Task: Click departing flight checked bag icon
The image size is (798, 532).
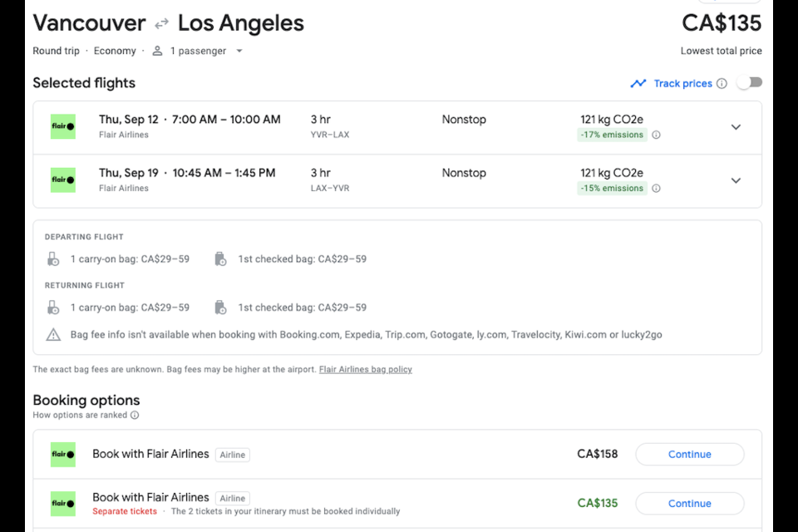Action: point(220,259)
